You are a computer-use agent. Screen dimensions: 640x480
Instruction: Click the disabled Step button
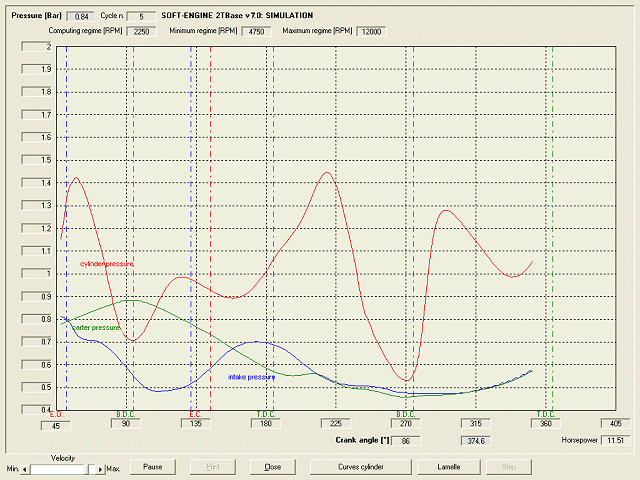[509, 467]
